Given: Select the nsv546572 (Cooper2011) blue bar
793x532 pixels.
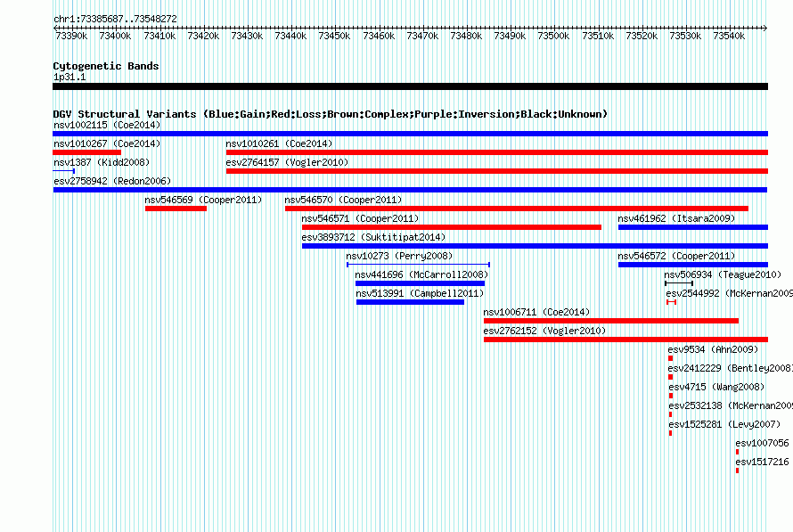Looking at the screenshot, I should point(693,265).
